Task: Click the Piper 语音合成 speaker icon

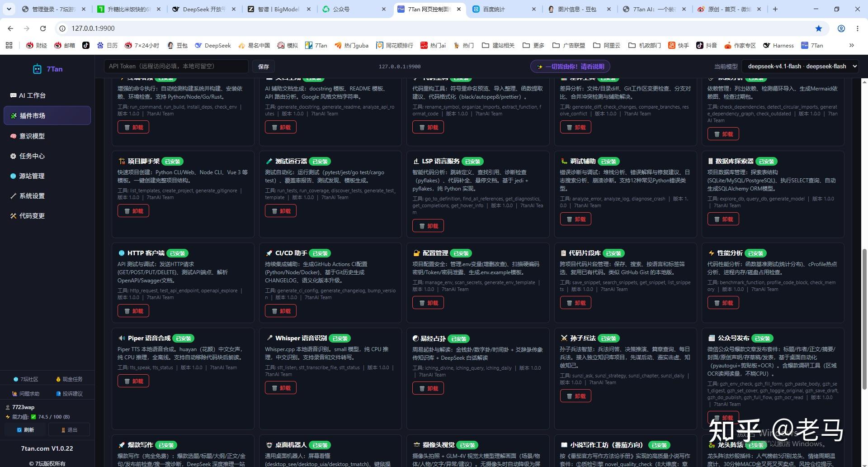Action: tap(122, 338)
